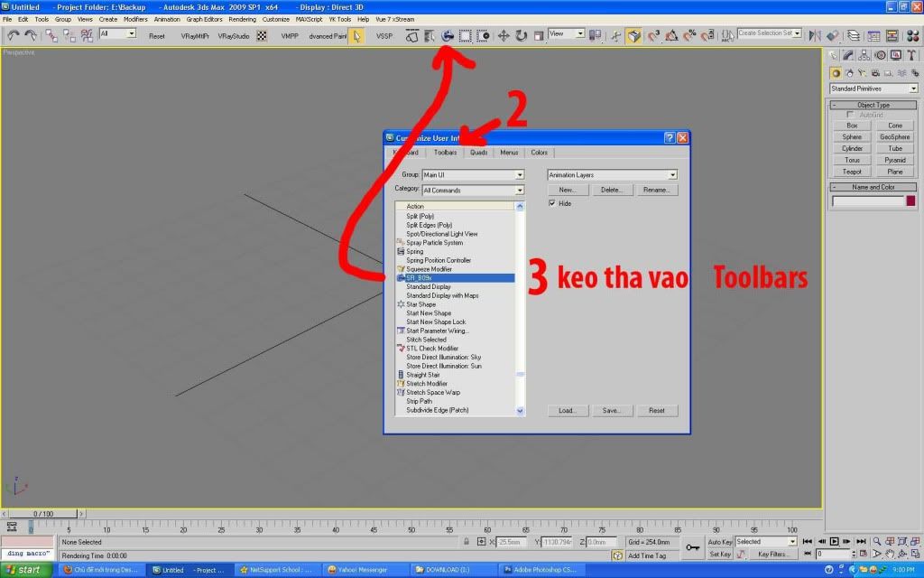Click the Zoom magnifier viewport icon
This screenshot has width=924, height=578.
(x=877, y=542)
